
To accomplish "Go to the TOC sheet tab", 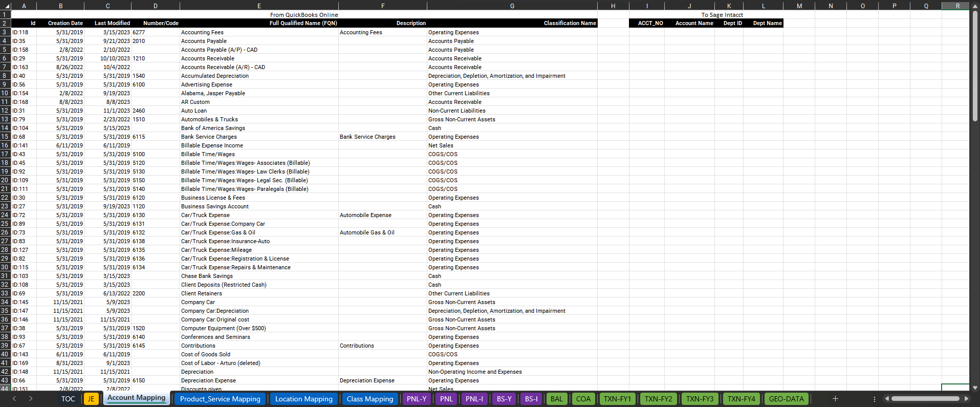I will 68,399.
